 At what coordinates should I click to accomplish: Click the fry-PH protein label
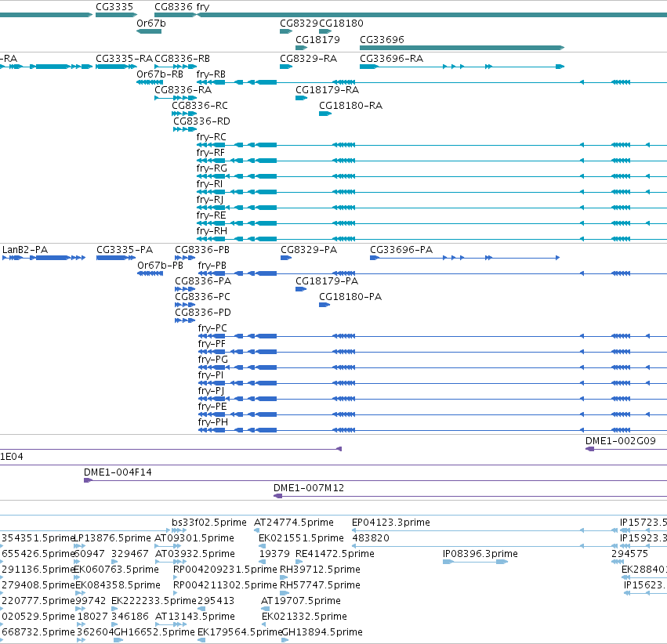click(x=213, y=422)
